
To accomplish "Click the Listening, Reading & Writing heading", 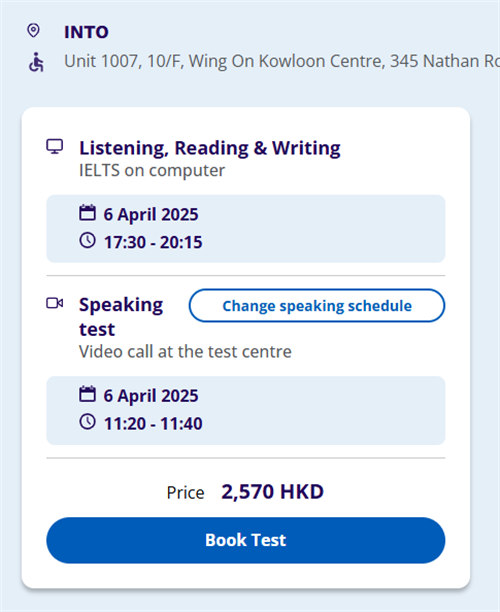I will [210, 148].
